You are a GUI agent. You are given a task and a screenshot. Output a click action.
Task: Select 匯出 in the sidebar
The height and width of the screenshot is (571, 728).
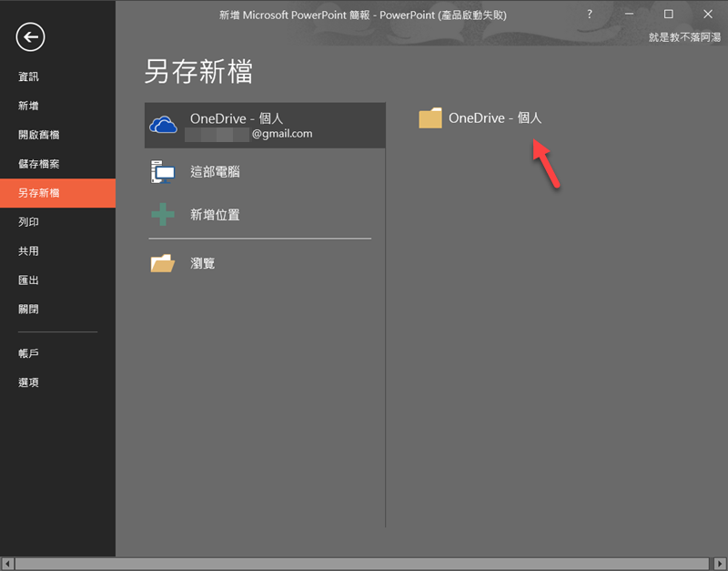click(28, 280)
